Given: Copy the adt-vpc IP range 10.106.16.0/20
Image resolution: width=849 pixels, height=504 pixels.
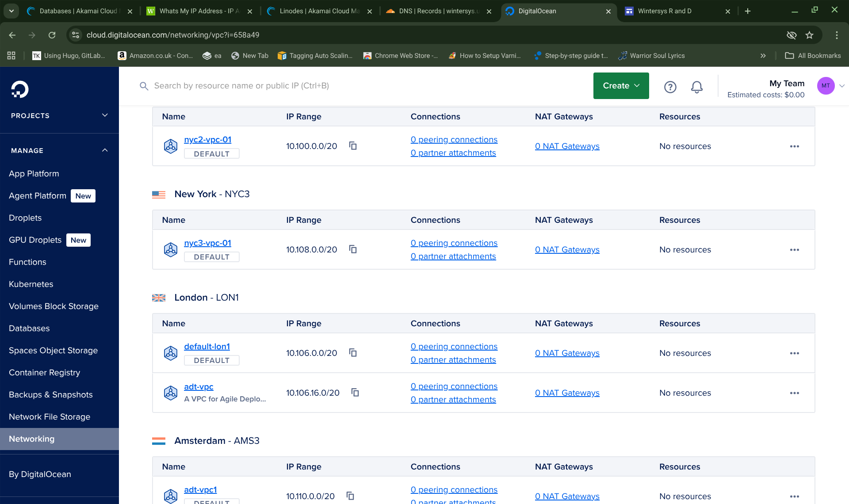Looking at the screenshot, I should tap(355, 393).
